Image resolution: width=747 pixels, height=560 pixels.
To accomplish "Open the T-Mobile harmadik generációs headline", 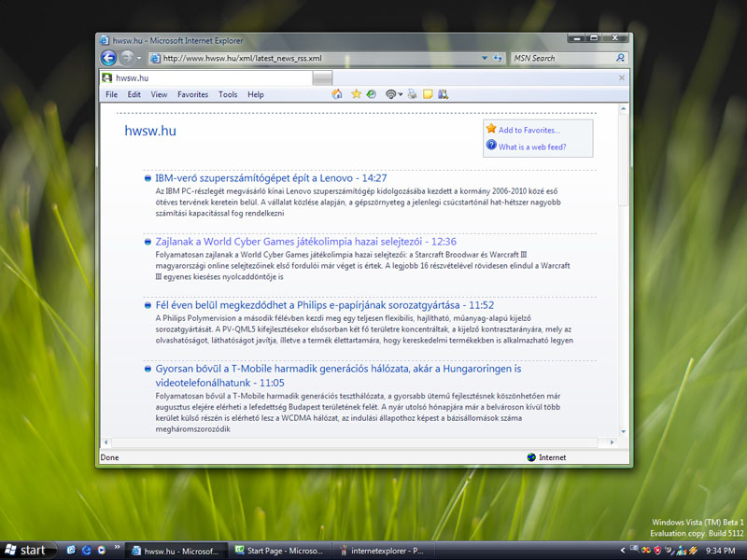I will pos(338,375).
